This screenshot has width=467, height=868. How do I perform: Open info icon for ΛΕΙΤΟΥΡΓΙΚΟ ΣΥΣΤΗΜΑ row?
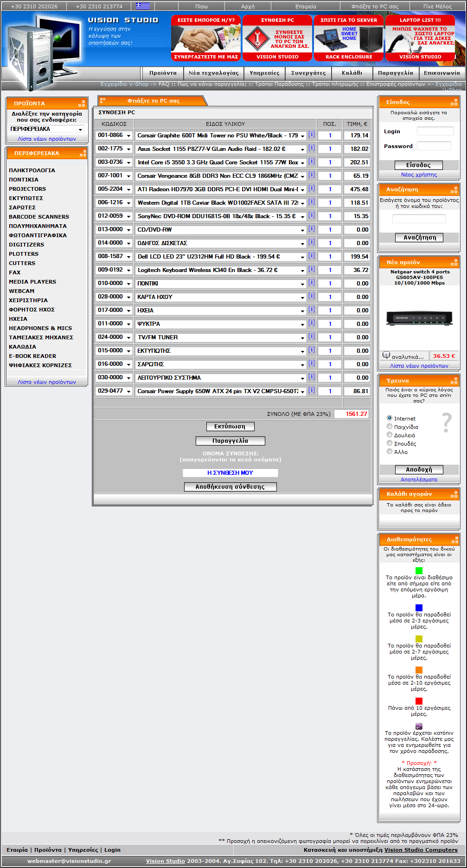tap(311, 376)
